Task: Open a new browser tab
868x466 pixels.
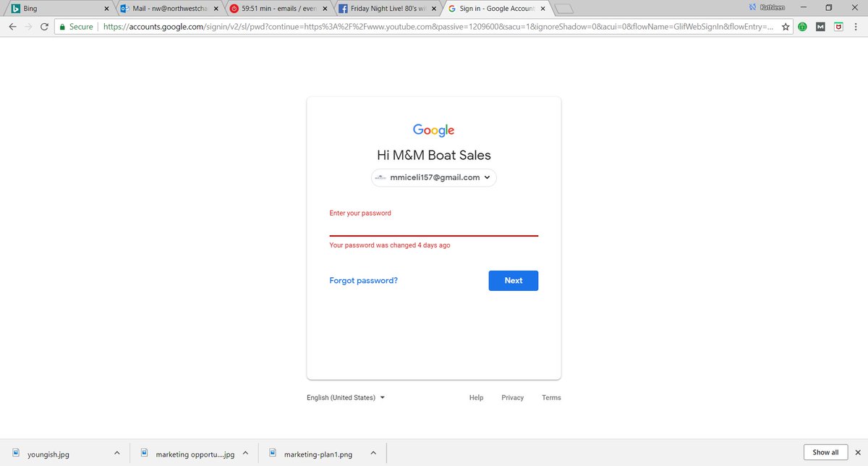Action: [x=566, y=9]
